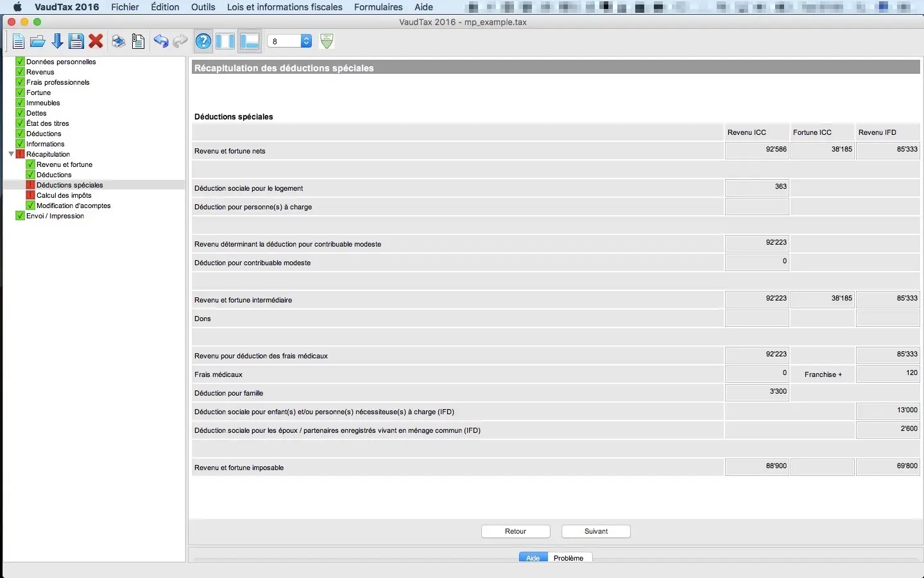
Task: Click the Fortune ICC column header
Action: pyautogui.click(x=812, y=132)
